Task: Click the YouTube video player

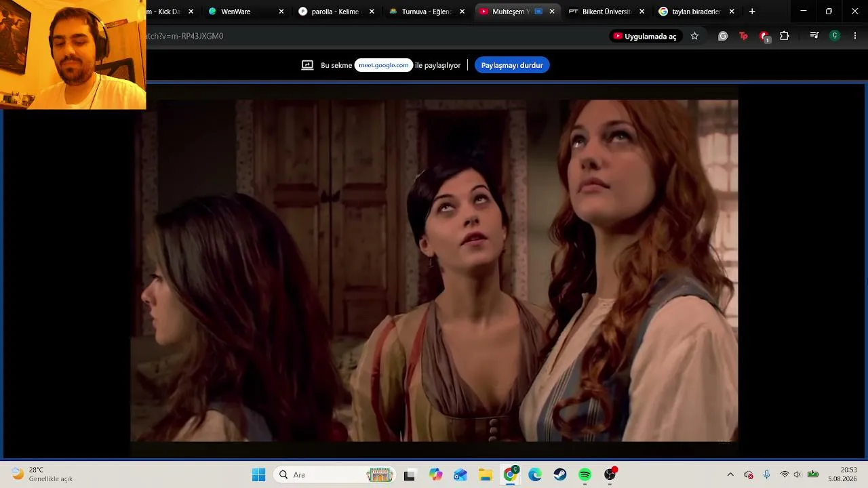Action: [x=434, y=271]
